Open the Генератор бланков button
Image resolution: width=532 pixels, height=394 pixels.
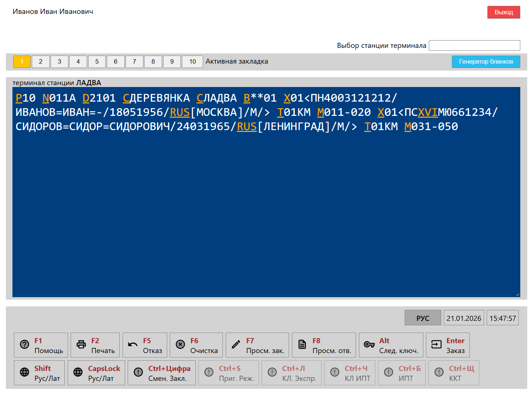coord(486,62)
